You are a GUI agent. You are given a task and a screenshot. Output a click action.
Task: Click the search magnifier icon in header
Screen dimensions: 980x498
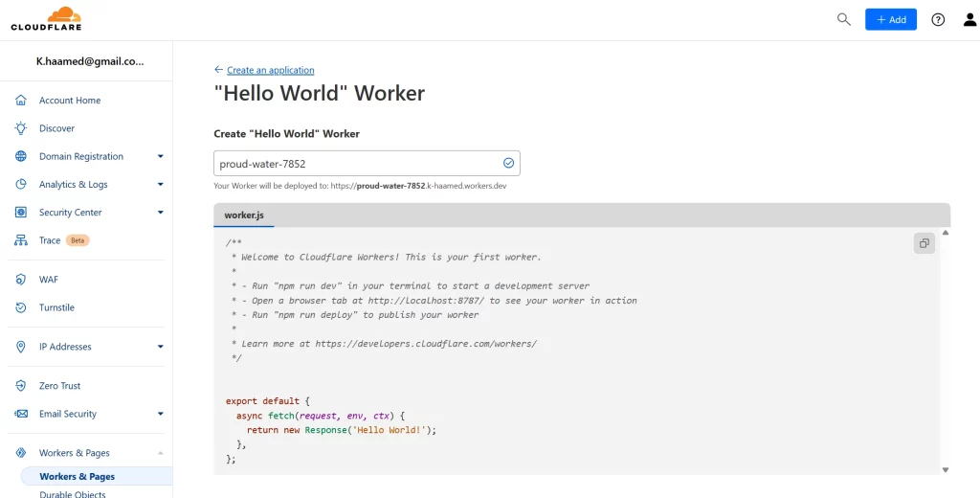pyautogui.click(x=844, y=19)
